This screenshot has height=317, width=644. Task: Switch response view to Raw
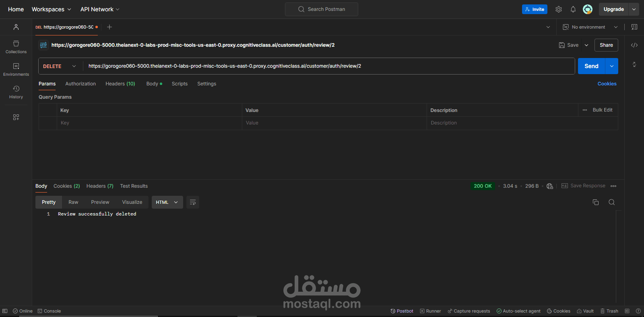click(73, 202)
